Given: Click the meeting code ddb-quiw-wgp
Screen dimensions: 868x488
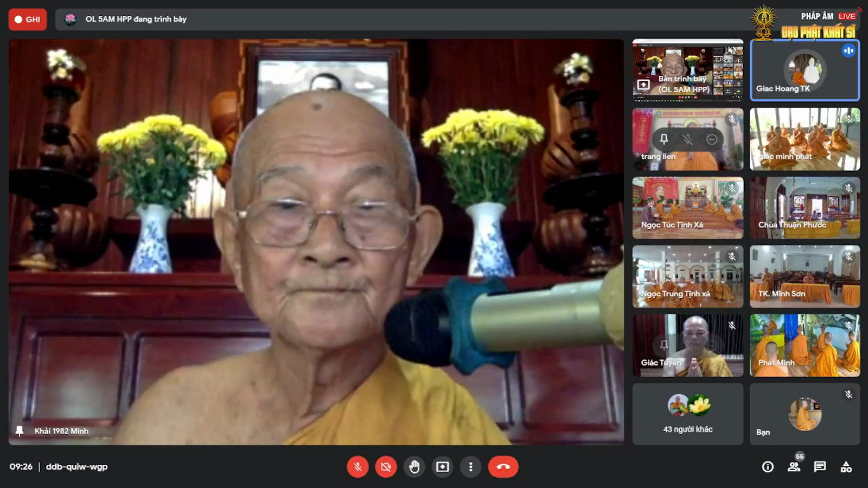Looking at the screenshot, I should tap(76, 467).
